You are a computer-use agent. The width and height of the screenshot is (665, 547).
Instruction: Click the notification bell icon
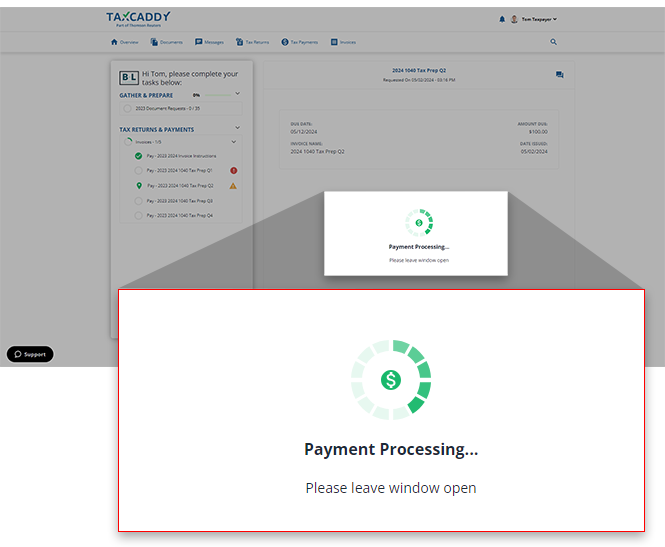[x=502, y=19]
